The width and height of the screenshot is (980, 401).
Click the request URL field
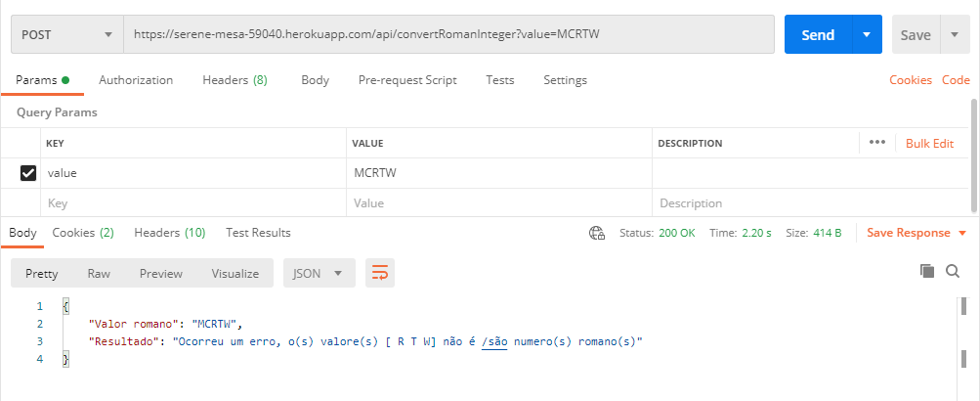tap(449, 34)
